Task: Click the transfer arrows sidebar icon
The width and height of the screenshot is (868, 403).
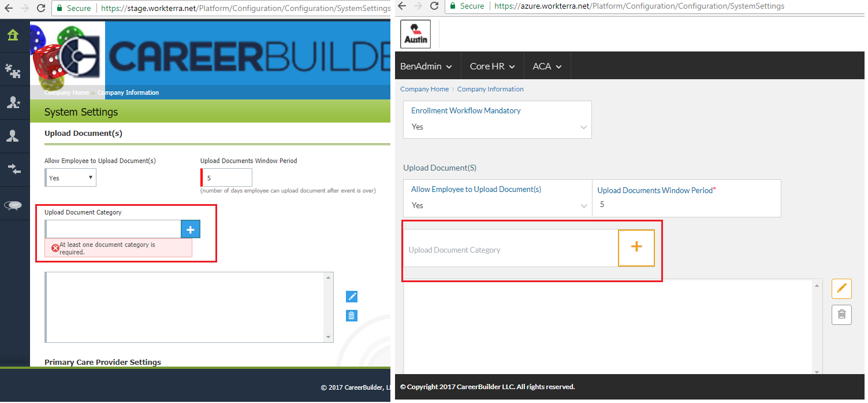Action: pos(13,169)
